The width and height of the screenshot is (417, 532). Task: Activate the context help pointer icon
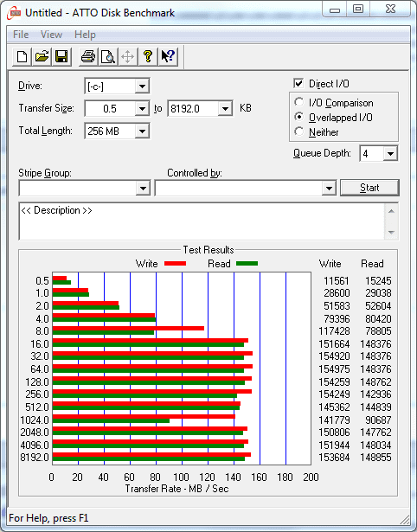(x=168, y=56)
